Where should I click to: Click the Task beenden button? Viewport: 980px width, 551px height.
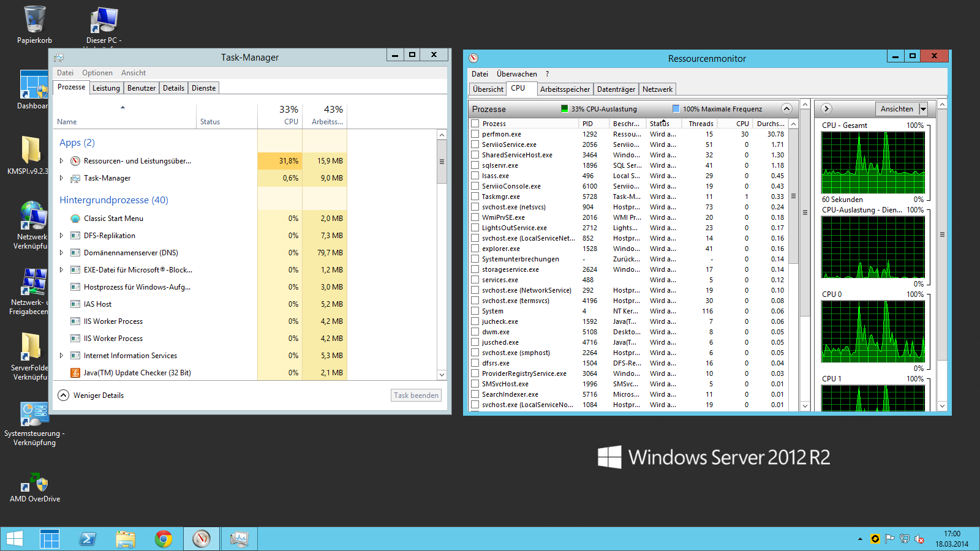pos(416,395)
